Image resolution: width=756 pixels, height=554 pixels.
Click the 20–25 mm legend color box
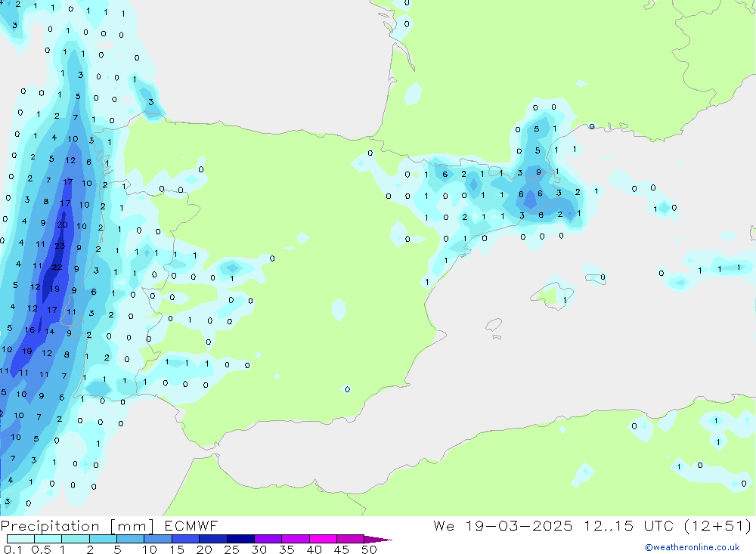213,539
